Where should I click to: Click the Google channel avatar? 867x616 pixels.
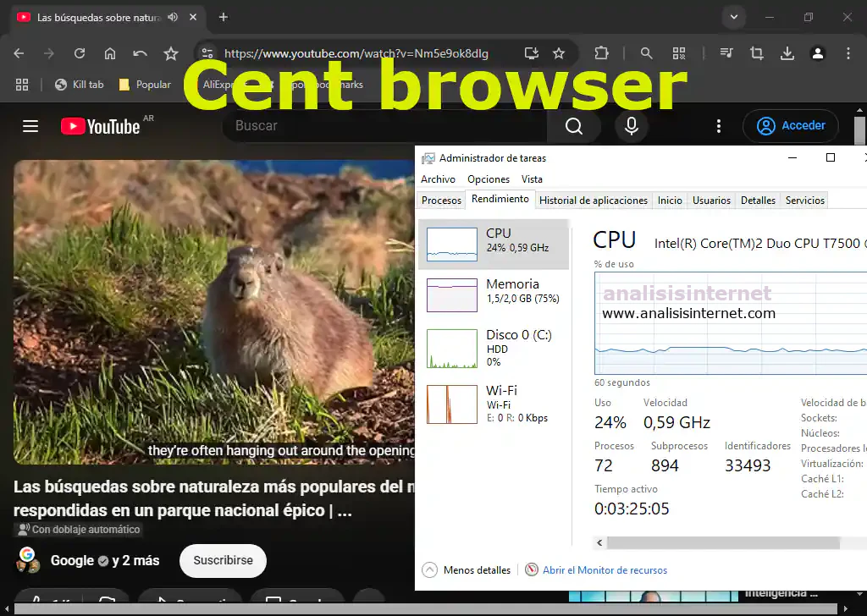click(x=28, y=559)
